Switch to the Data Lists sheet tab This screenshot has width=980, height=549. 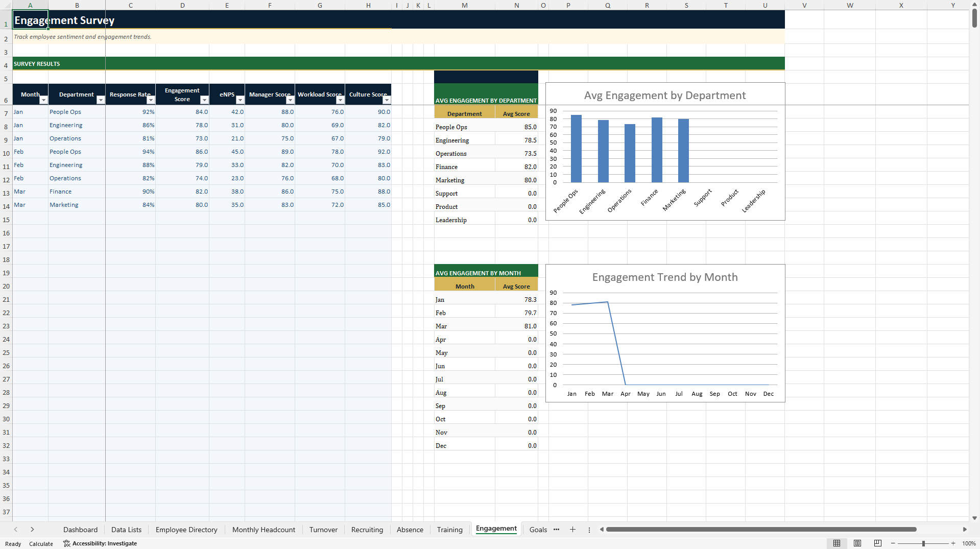(126, 530)
